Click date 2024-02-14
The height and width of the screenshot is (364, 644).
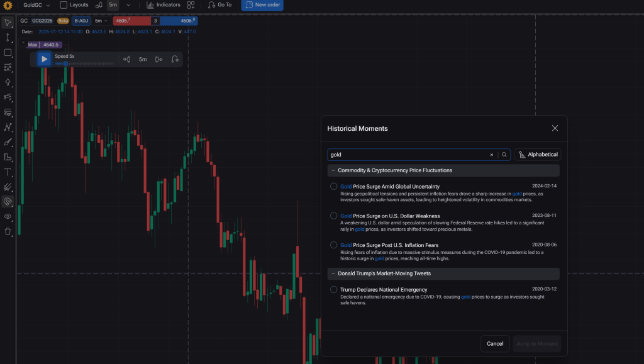[x=544, y=186]
